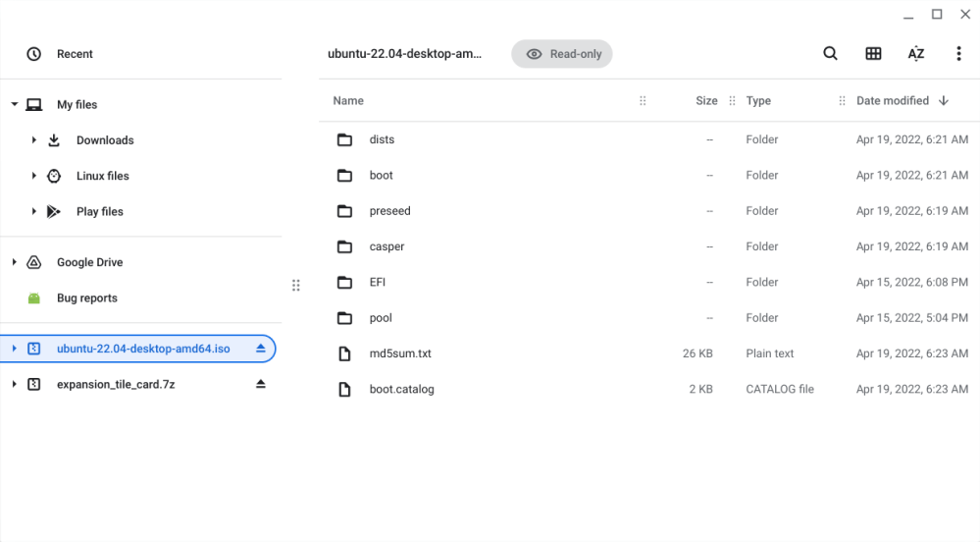The image size is (980, 542).
Task: Click the search magnifier icon
Action: point(830,54)
